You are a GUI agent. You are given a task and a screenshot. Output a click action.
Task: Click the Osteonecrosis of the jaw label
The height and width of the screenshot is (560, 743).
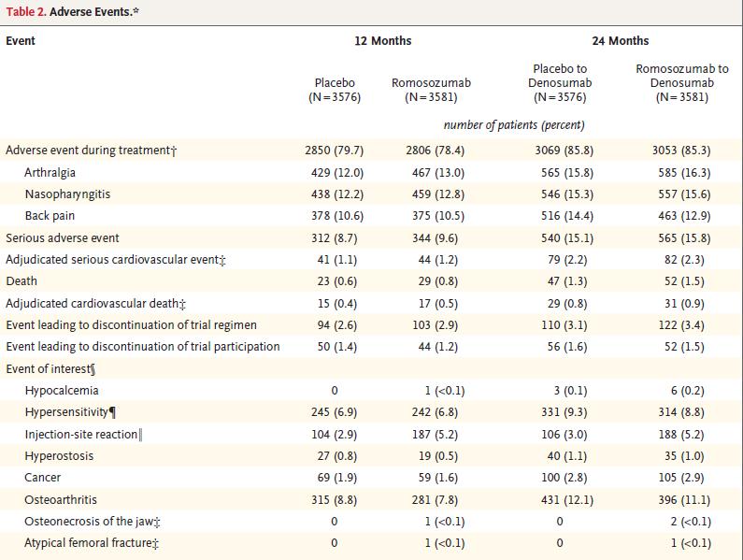pyautogui.click(x=95, y=522)
